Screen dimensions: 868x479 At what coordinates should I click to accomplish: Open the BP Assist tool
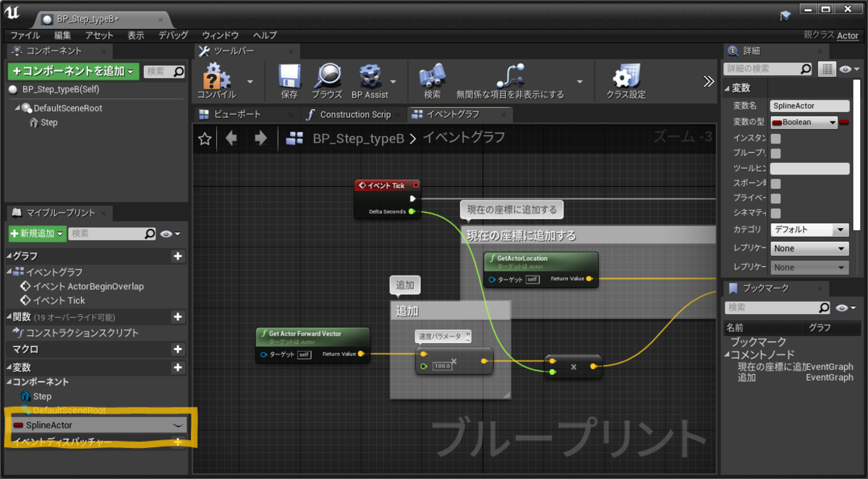tap(370, 81)
